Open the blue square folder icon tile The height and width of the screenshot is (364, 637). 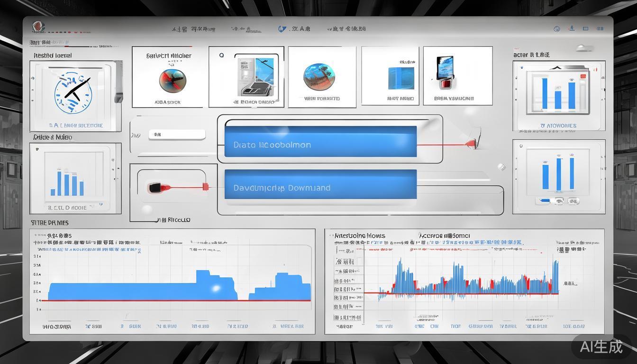click(x=401, y=78)
